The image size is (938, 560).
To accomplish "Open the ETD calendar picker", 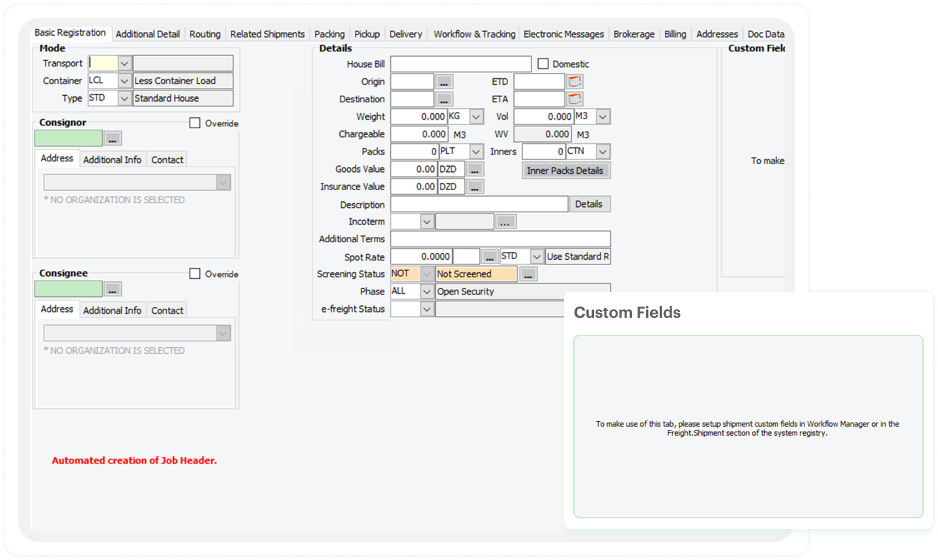I will [575, 82].
